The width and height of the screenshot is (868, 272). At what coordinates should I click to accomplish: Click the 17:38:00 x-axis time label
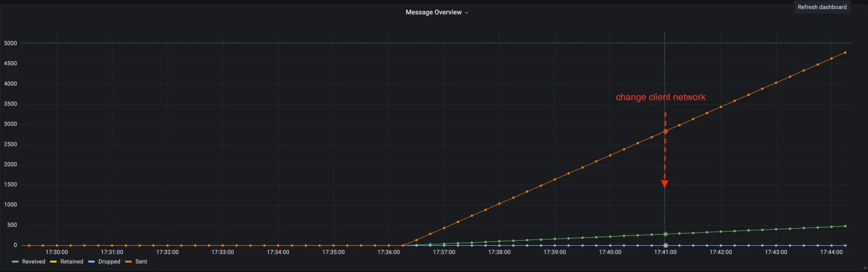[500, 251]
